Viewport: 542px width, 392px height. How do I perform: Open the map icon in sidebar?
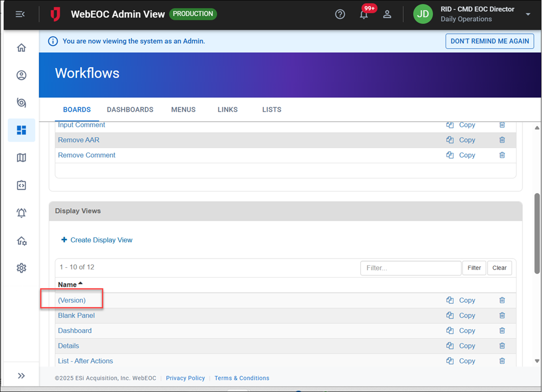point(21,158)
